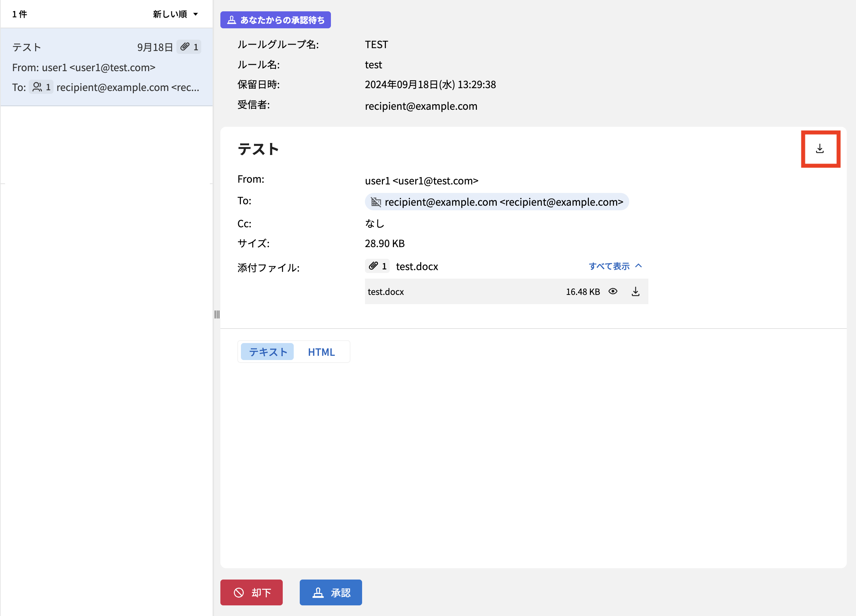
Task: Reject the mail with 却下 button
Action: click(x=251, y=592)
